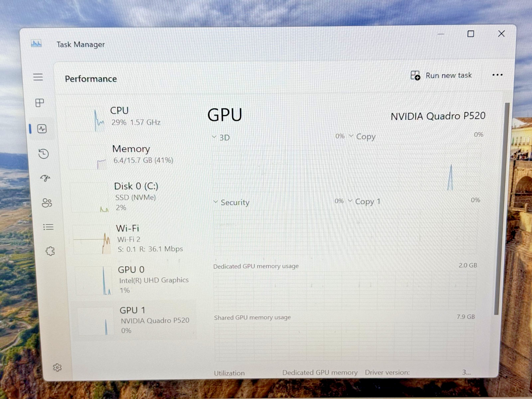The width and height of the screenshot is (532, 399).
Task: Select the Performance page icon in sidebar
Action: pyautogui.click(x=42, y=129)
